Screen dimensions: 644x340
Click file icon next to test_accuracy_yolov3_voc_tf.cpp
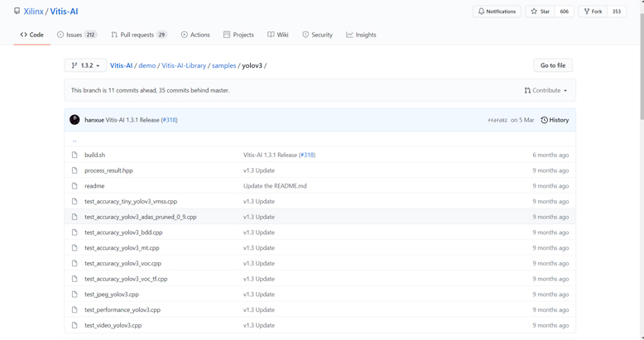(74, 279)
